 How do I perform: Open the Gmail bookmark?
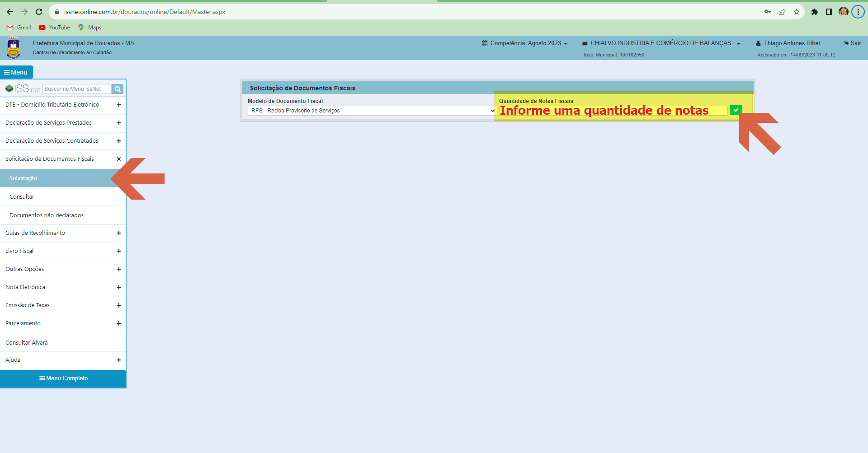[19, 28]
